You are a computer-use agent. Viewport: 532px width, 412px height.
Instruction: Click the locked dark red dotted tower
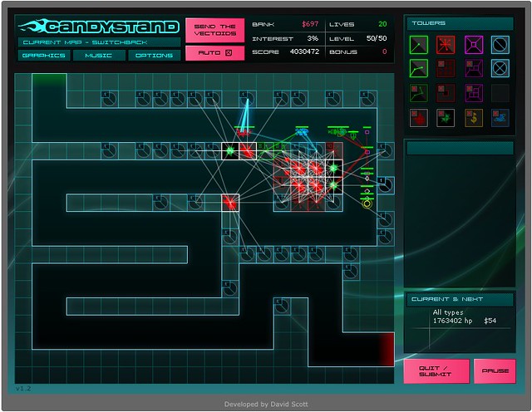coord(446,68)
